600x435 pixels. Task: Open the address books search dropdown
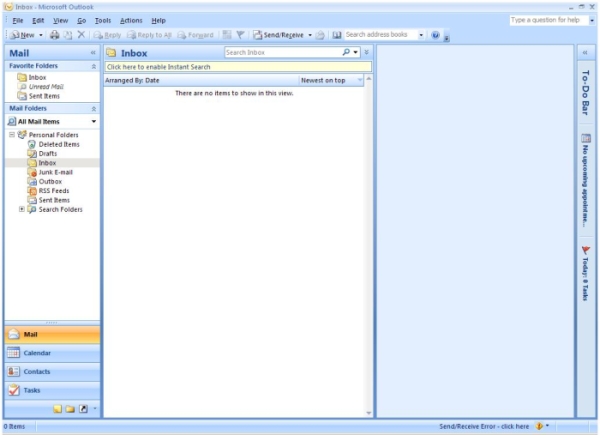tap(421, 35)
